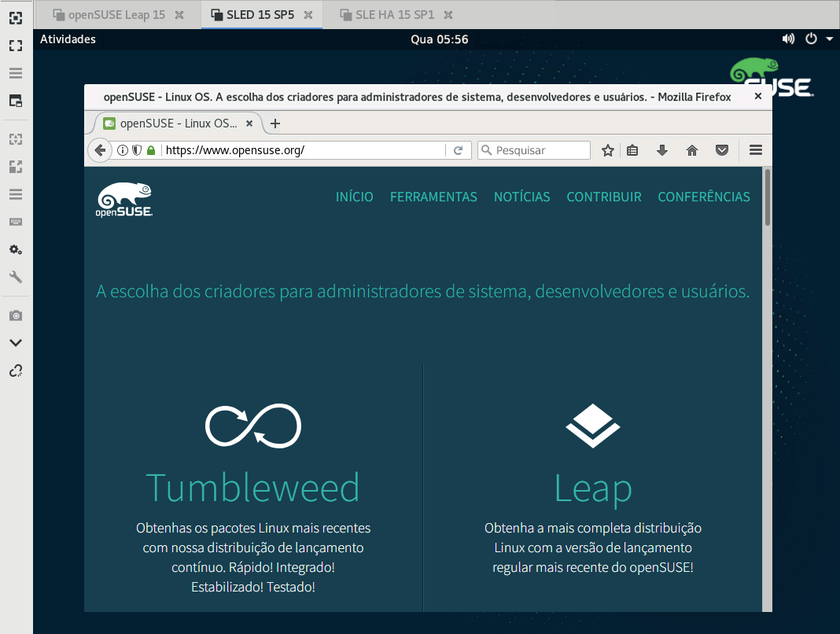
Task: Open the settings gears icon in the sidebar
Action: [16, 249]
